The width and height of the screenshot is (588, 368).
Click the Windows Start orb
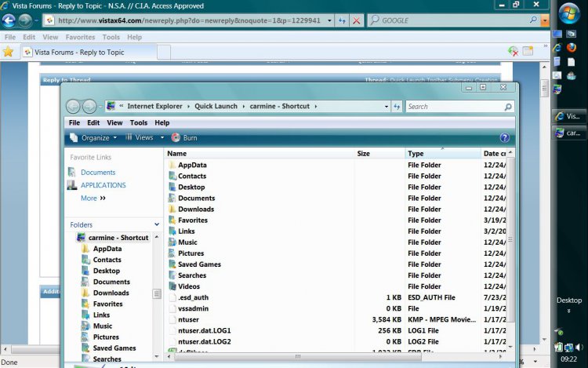pos(569,13)
